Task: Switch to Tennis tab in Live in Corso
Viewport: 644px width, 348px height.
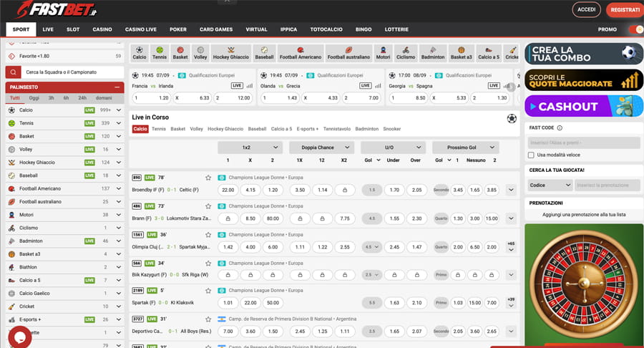Action: 159,129
